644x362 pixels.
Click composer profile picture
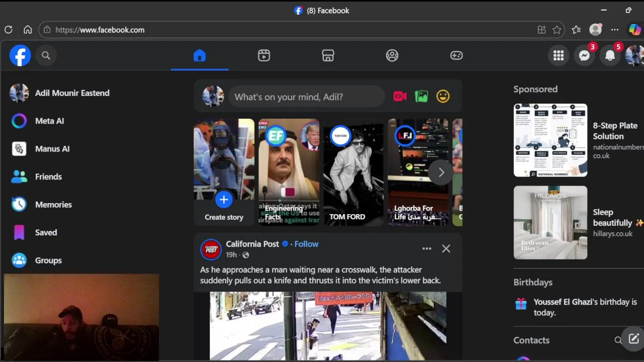pos(213,96)
